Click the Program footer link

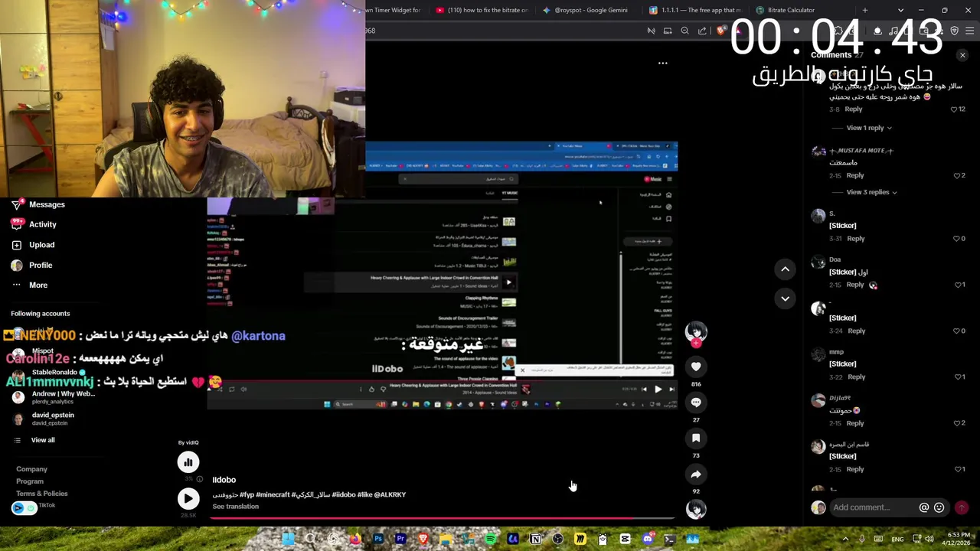click(30, 481)
